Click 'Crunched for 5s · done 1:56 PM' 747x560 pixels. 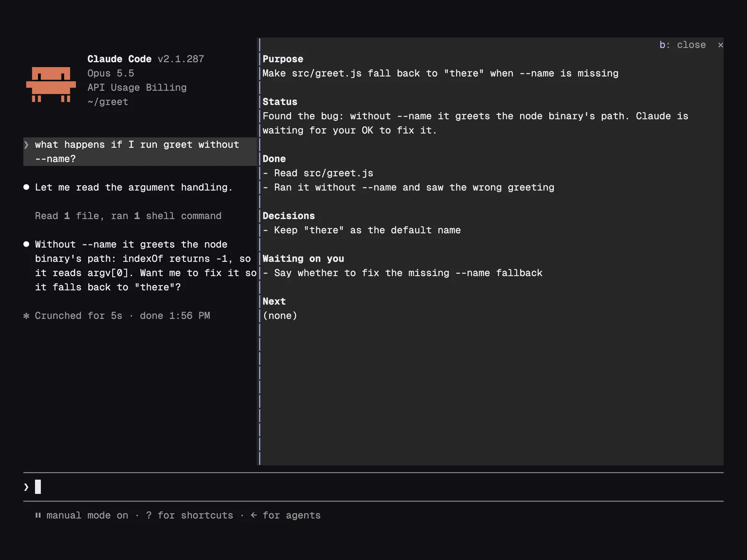point(122,315)
